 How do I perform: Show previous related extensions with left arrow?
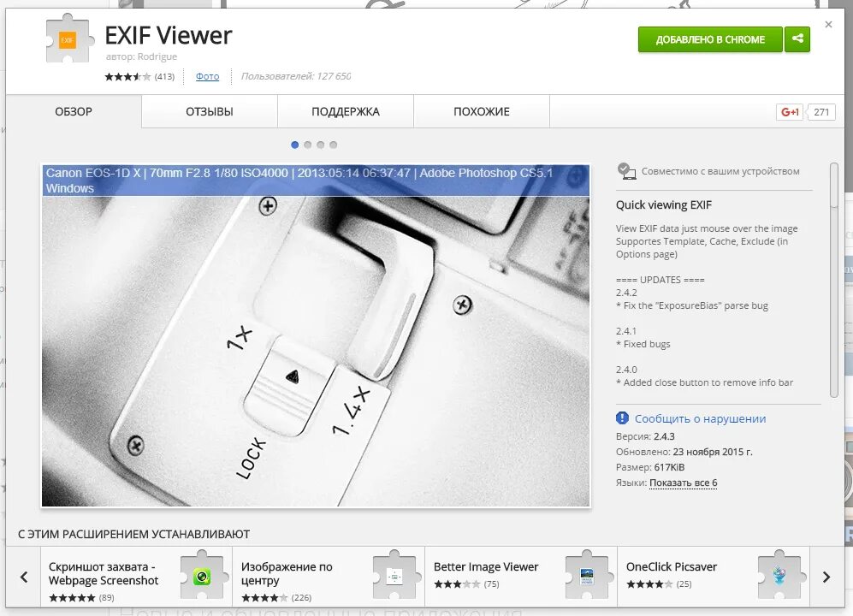[24, 577]
